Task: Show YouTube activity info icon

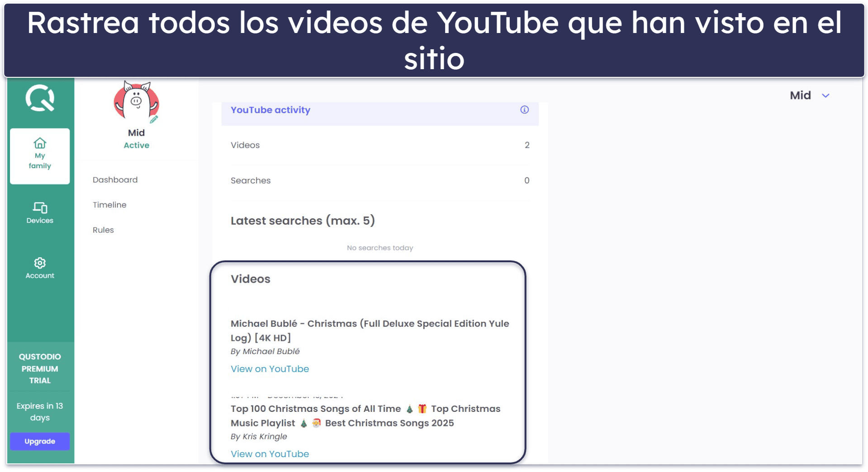Action: coord(524,110)
